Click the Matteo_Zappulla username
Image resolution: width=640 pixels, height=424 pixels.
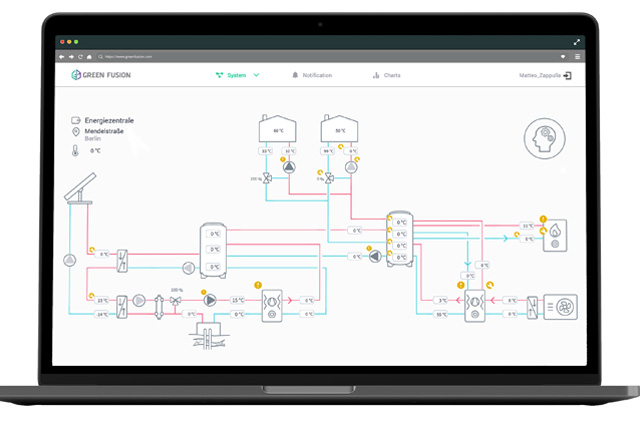pyautogui.click(x=538, y=75)
